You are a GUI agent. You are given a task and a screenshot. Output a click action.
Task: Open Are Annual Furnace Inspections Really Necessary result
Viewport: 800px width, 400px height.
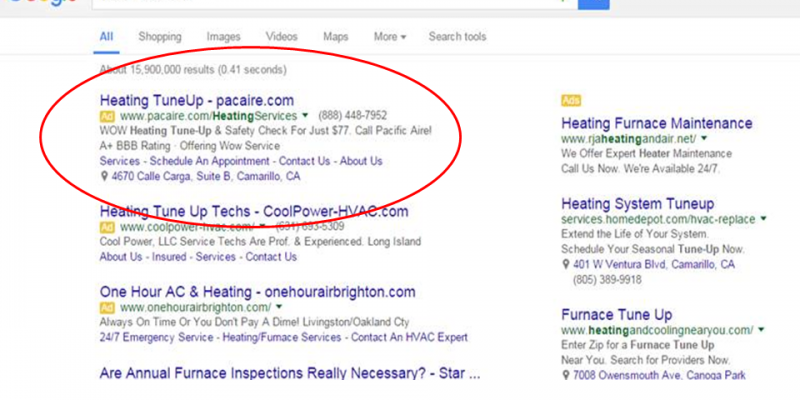290,373
